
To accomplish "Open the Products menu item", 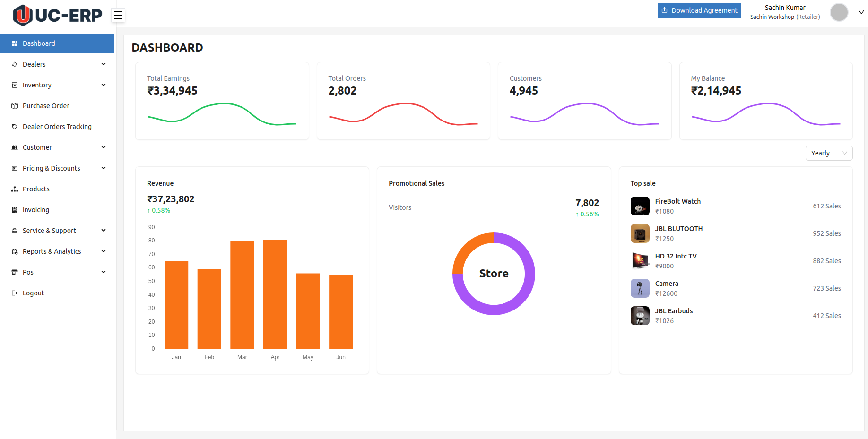I will click(57, 189).
